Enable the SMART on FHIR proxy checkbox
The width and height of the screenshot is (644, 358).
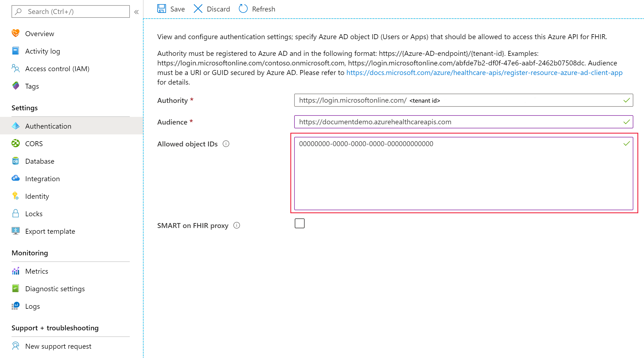click(299, 224)
